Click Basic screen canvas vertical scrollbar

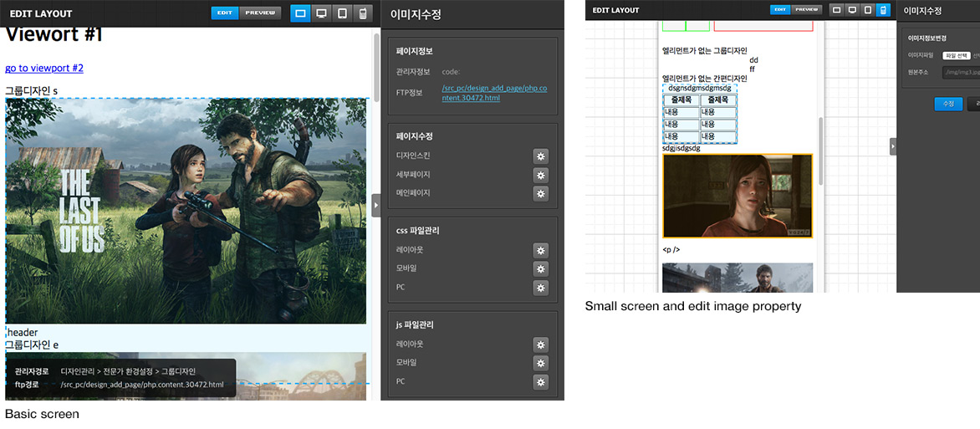point(375,66)
